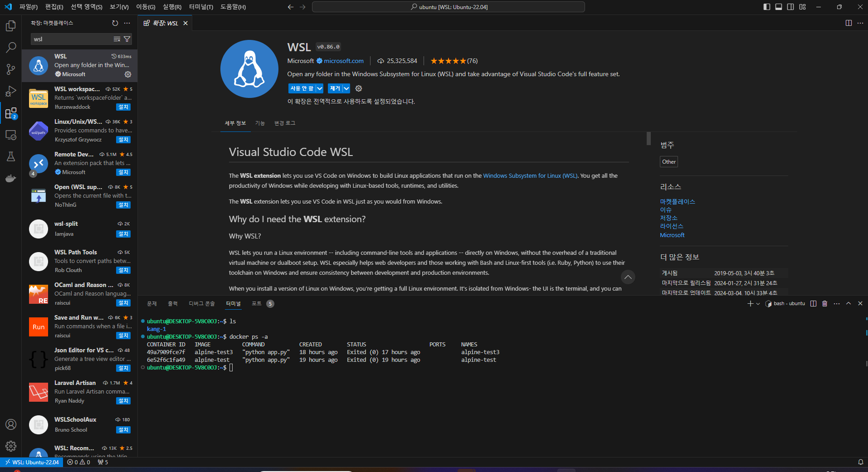The image size is (868, 472).
Task: Click the Other category tag
Action: [669, 162]
